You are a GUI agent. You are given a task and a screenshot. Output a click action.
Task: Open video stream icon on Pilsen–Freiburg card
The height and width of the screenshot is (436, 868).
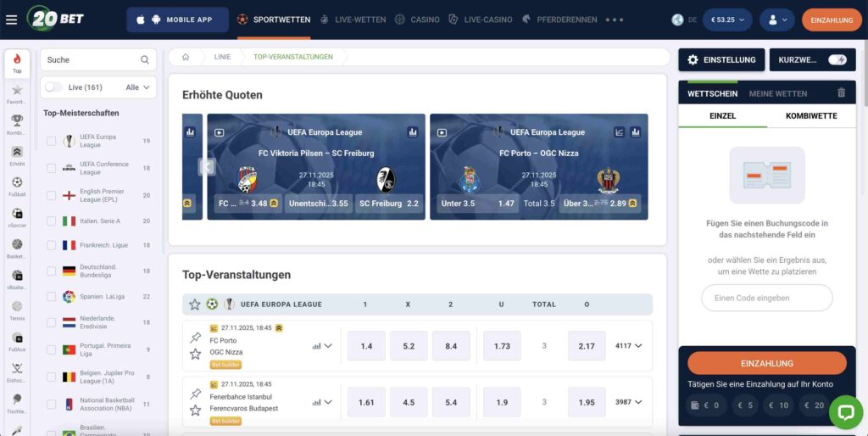(220, 132)
